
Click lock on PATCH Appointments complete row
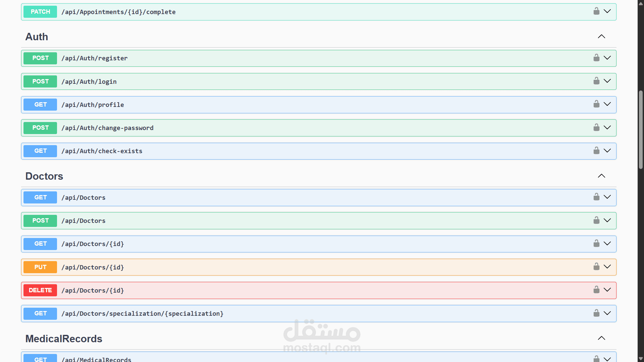pos(596,11)
